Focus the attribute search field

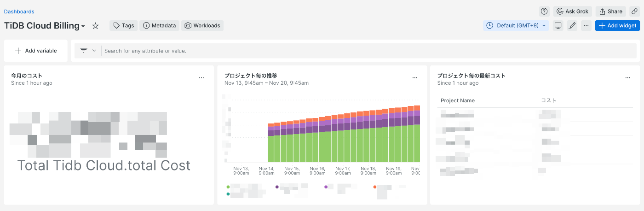pyautogui.click(x=368, y=51)
